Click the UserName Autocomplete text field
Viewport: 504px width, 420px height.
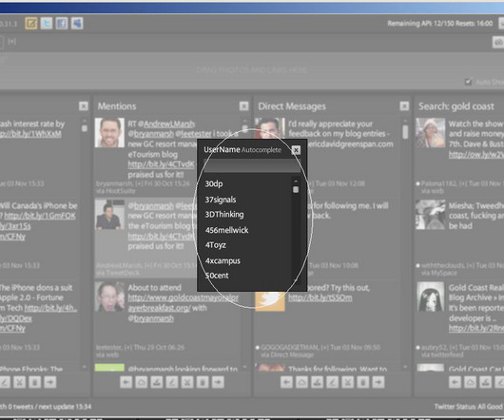coord(252,165)
